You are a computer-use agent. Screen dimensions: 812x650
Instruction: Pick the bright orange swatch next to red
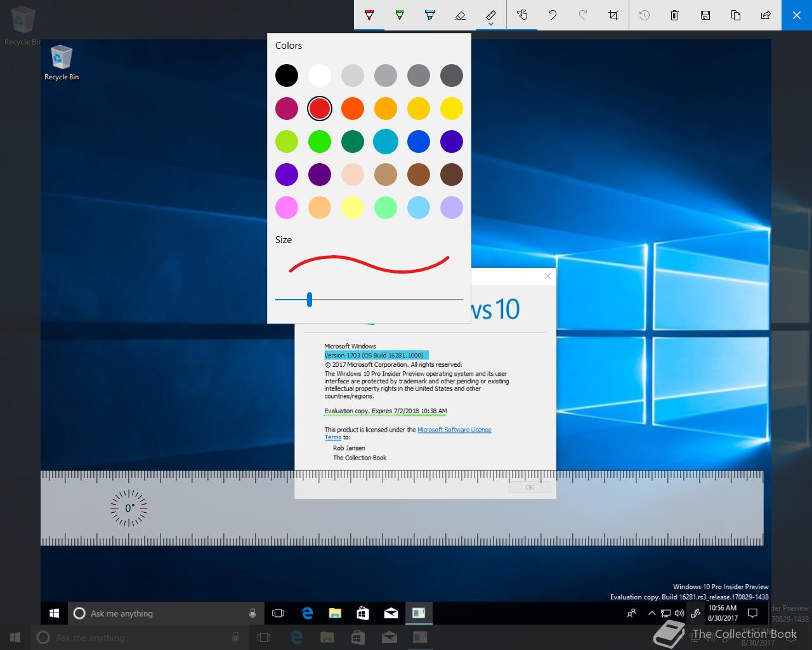(x=353, y=109)
